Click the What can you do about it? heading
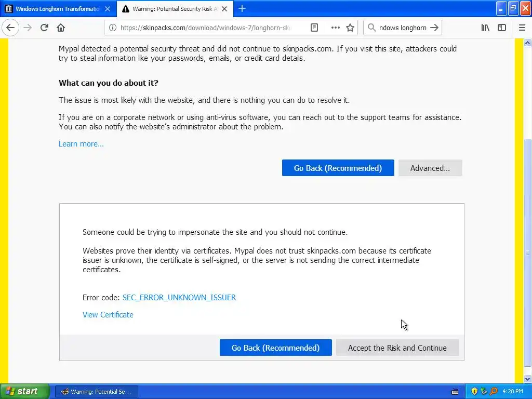Viewport: 532px width, 399px height. click(109, 83)
